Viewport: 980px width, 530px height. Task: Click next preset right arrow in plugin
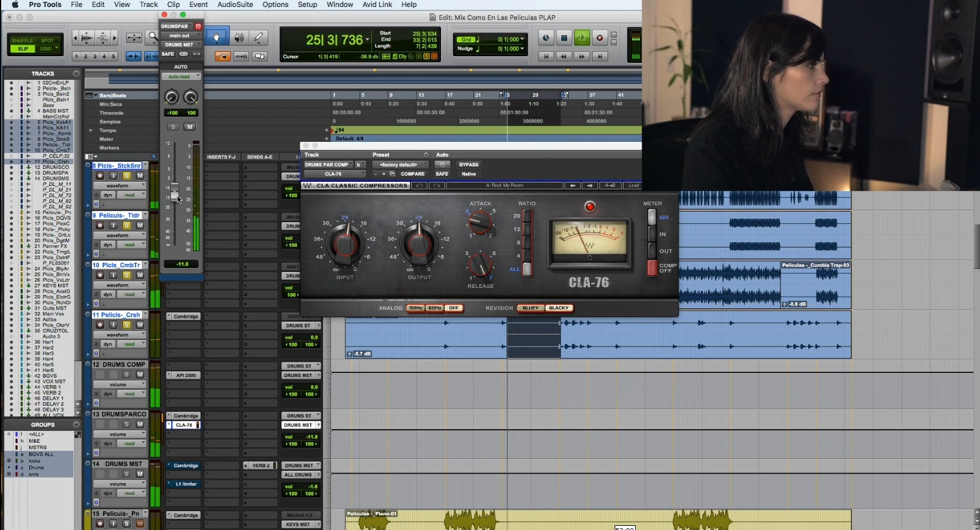coord(590,185)
